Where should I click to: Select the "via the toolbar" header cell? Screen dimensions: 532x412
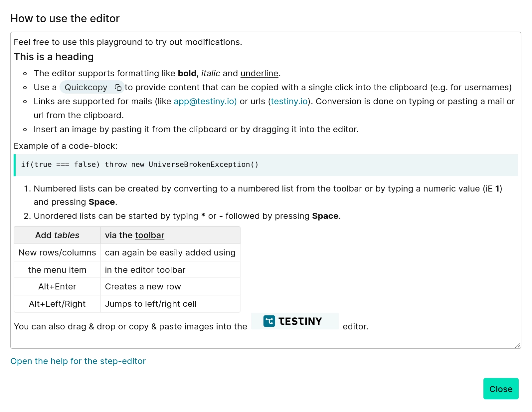pyautogui.click(x=170, y=235)
